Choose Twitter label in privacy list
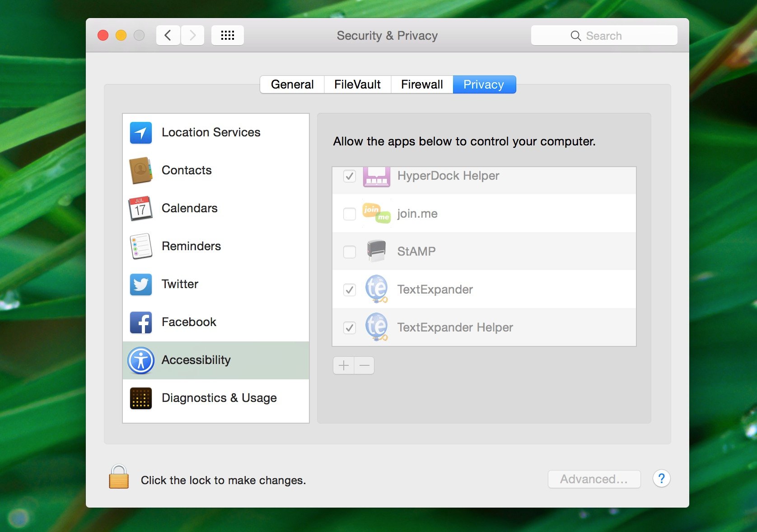 tap(180, 284)
